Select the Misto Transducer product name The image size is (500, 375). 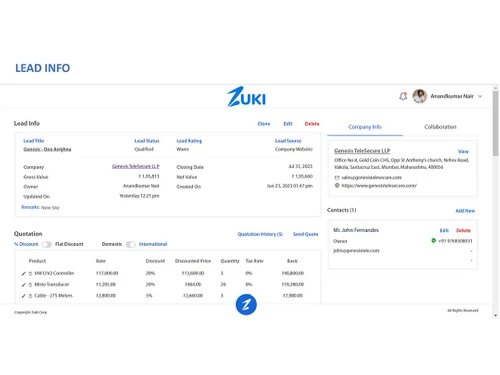[x=52, y=284]
